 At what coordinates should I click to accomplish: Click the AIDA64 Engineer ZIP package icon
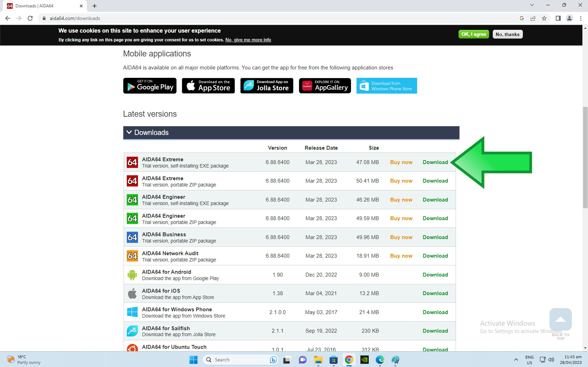pyautogui.click(x=132, y=218)
